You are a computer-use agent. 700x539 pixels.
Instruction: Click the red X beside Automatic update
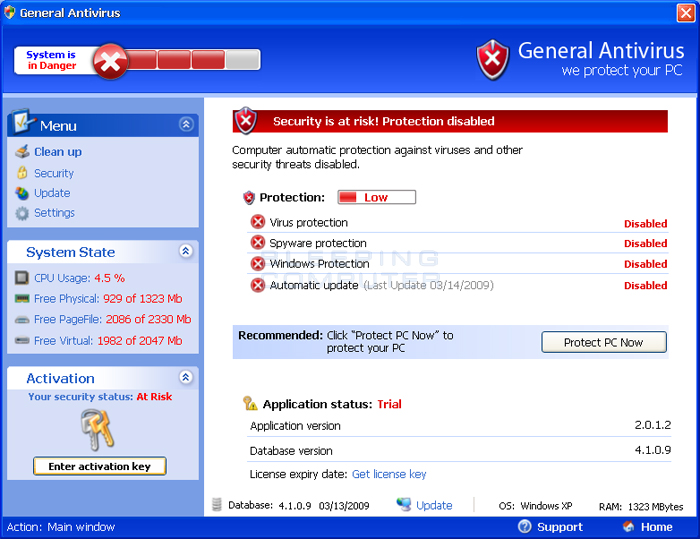click(x=258, y=285)
